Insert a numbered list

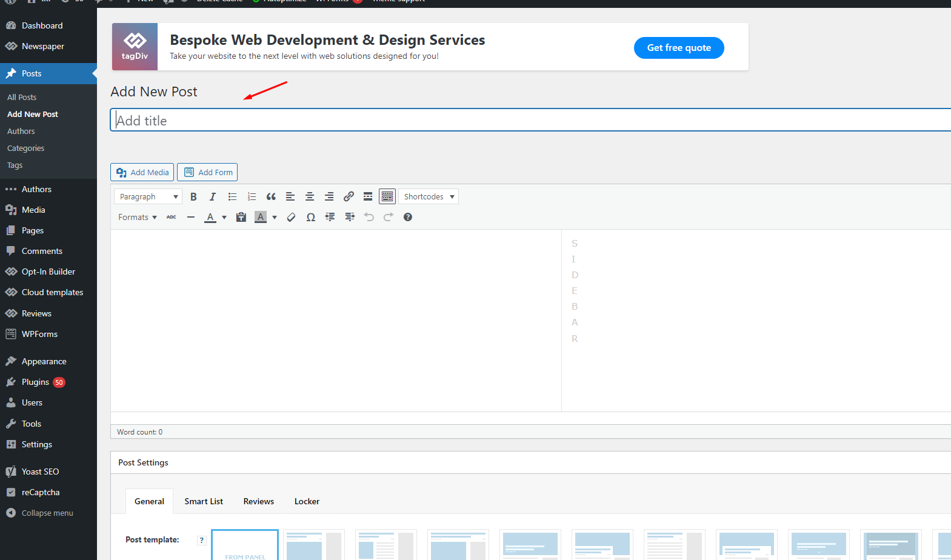[x=252, y=196]
